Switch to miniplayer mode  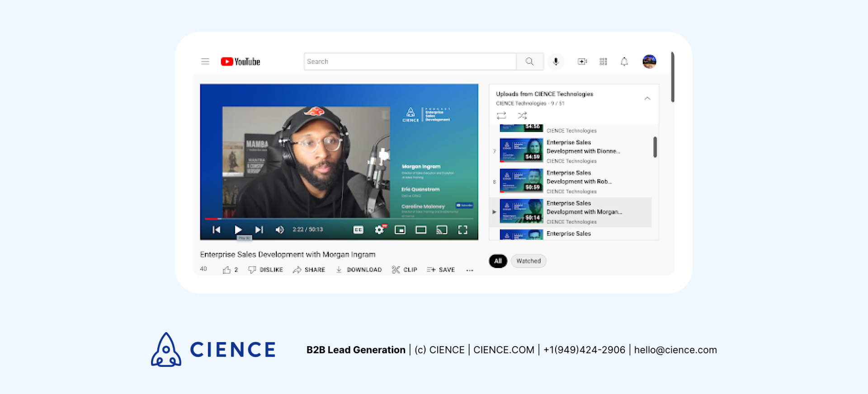point(400,230)
